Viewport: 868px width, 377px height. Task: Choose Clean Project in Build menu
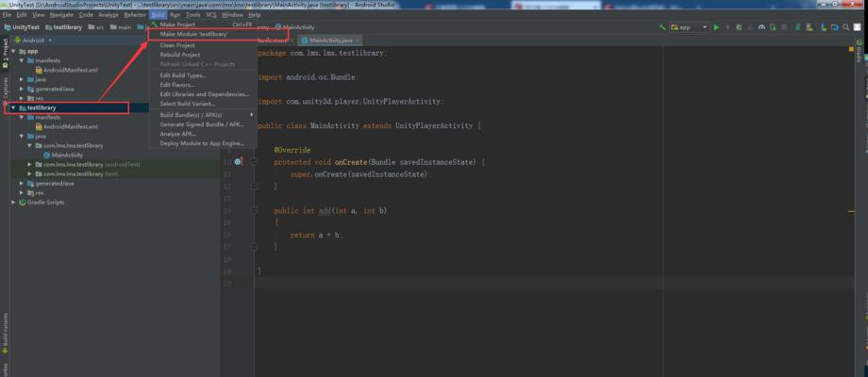pos(203,45)
